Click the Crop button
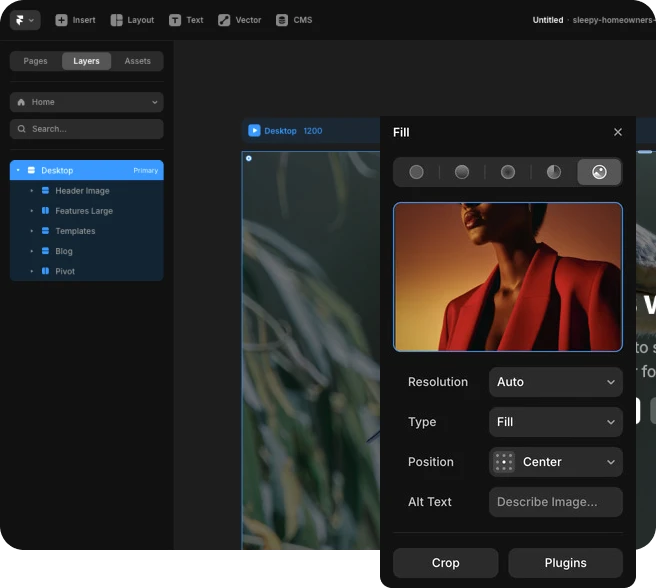This screenshot has width=656, height=588. (445, 563)
